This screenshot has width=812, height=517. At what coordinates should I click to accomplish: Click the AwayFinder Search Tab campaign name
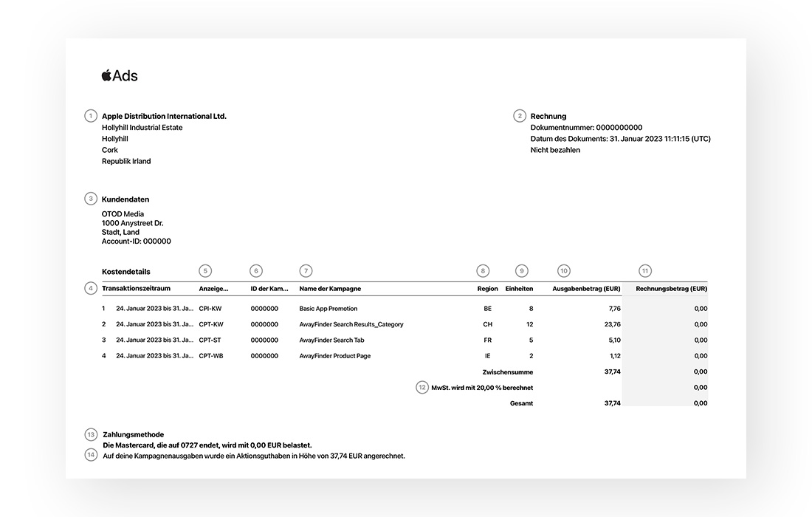coord(331,340)
